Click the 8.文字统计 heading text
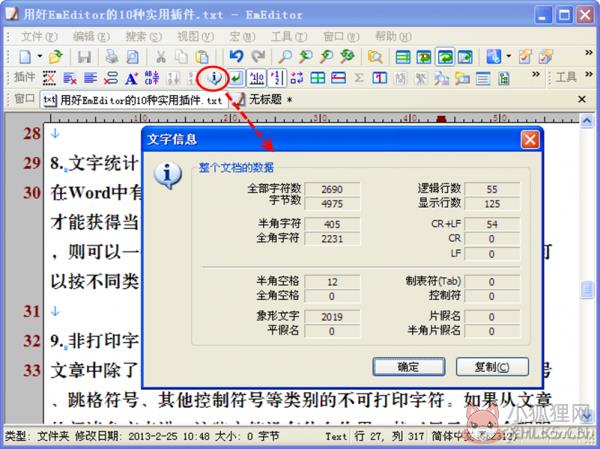The height and width of the screenshot is (449, 600). 94,163
